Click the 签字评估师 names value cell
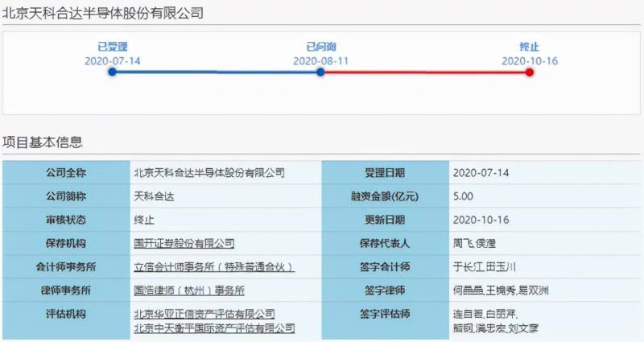This screenshot has height=342, width=644. [545, 321]
